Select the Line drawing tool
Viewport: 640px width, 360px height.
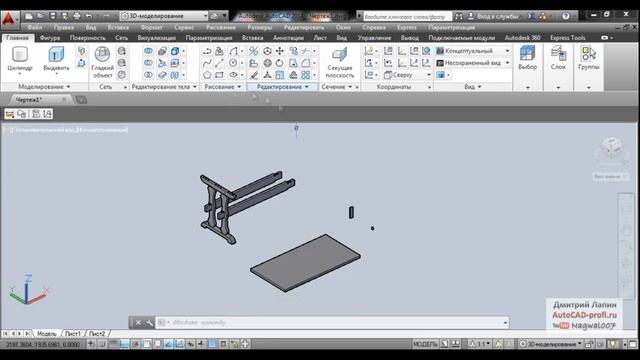coord(219,63)
